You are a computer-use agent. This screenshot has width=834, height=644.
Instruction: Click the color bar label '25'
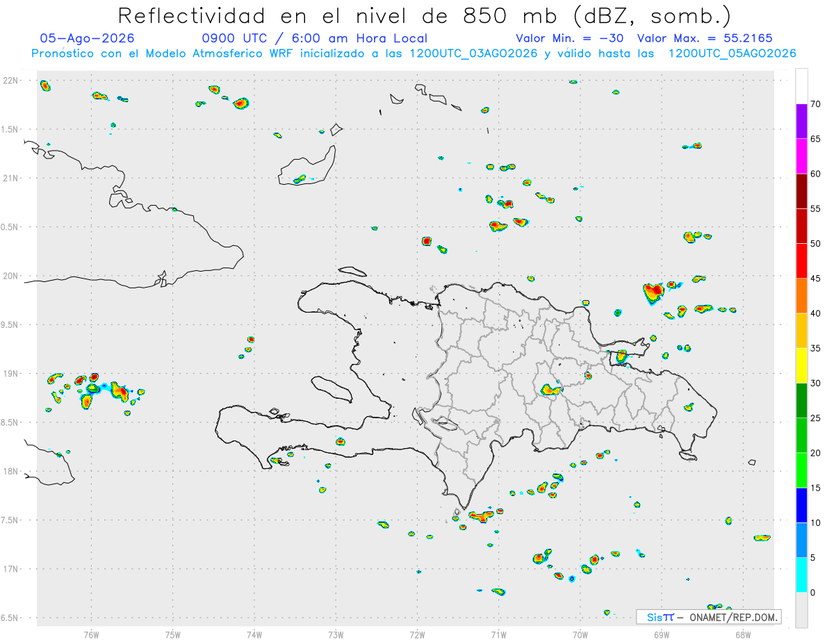click(815, 418)
